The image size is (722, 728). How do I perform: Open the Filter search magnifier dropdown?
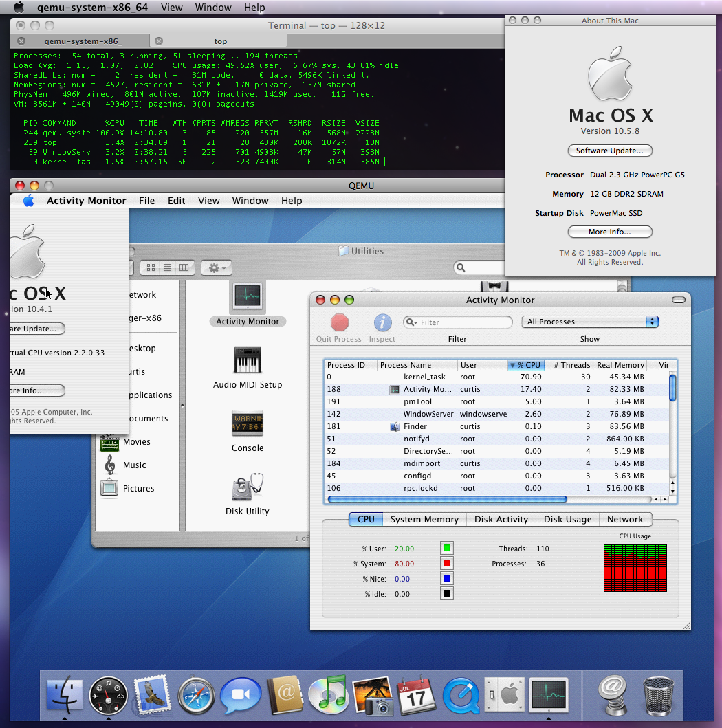pos(411,322)
